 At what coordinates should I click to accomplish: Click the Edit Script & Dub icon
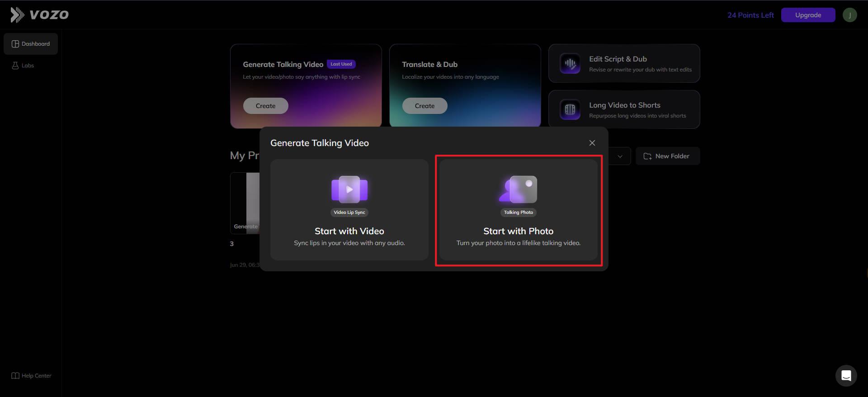[570, 63]
